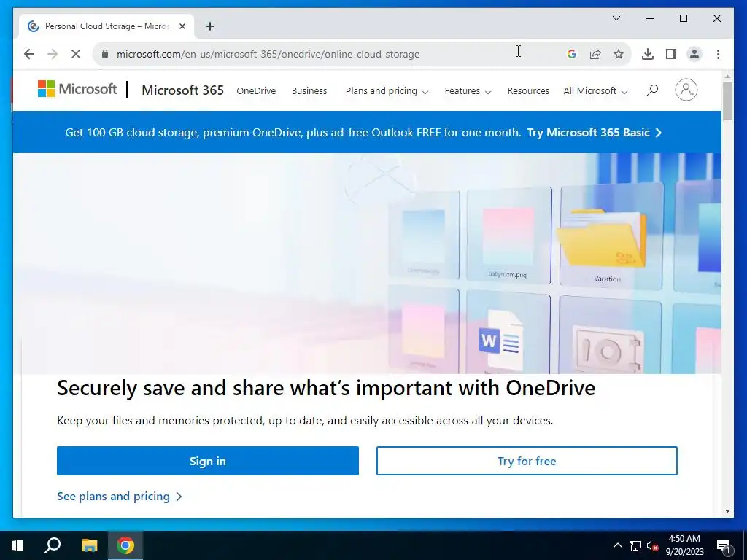Open Chrome three-dot menu
This screenshot has height=560, width=747.
pyautogui.click(x=718, y=54)
